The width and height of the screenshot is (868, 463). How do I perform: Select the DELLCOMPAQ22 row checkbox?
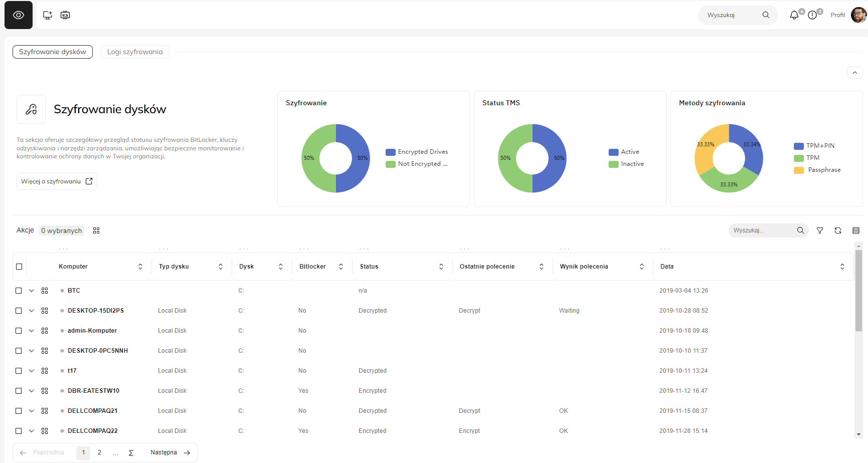coord(19,431)
